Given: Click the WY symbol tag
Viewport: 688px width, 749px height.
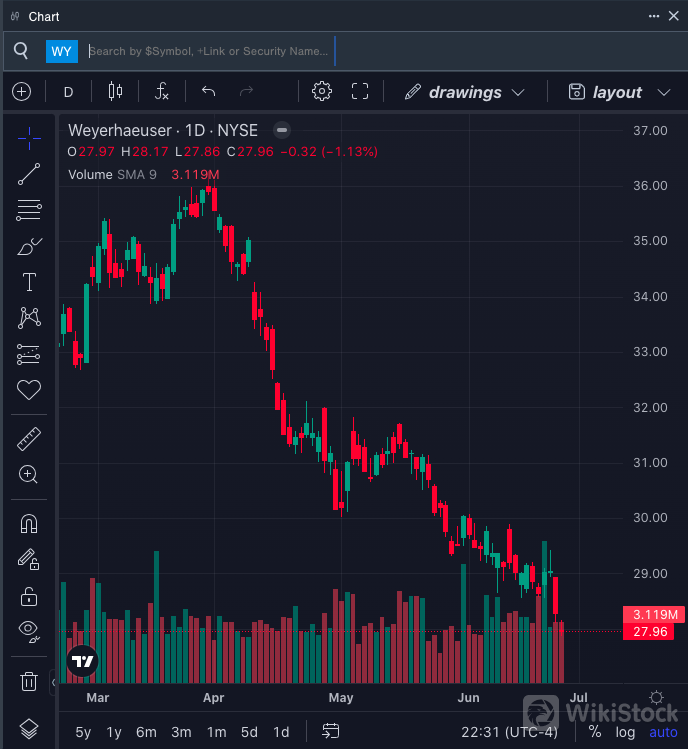Looking at the screenshot, I should click(x=61, y=51).
